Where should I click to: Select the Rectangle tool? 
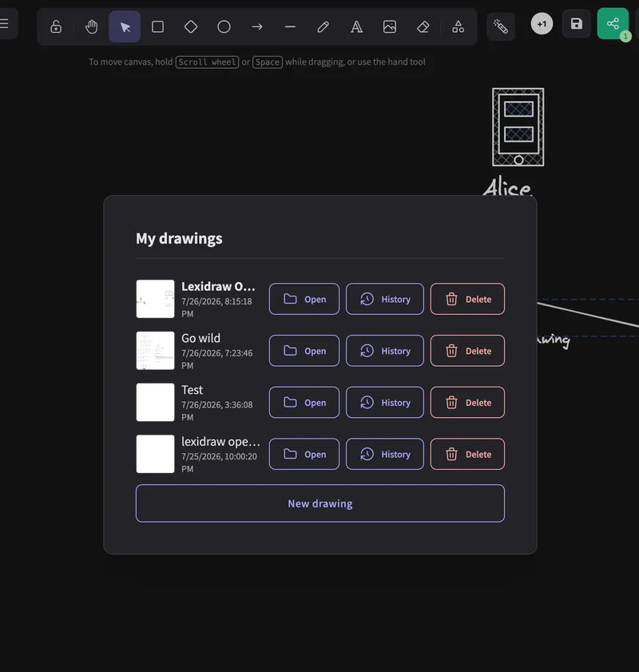click(x=157, y=27)
